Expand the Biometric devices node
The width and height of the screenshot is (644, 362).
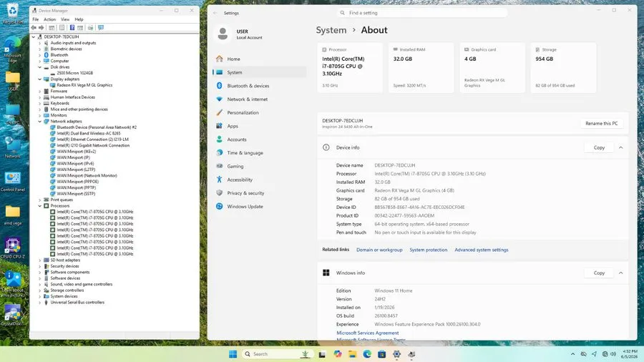pos(40,49)
